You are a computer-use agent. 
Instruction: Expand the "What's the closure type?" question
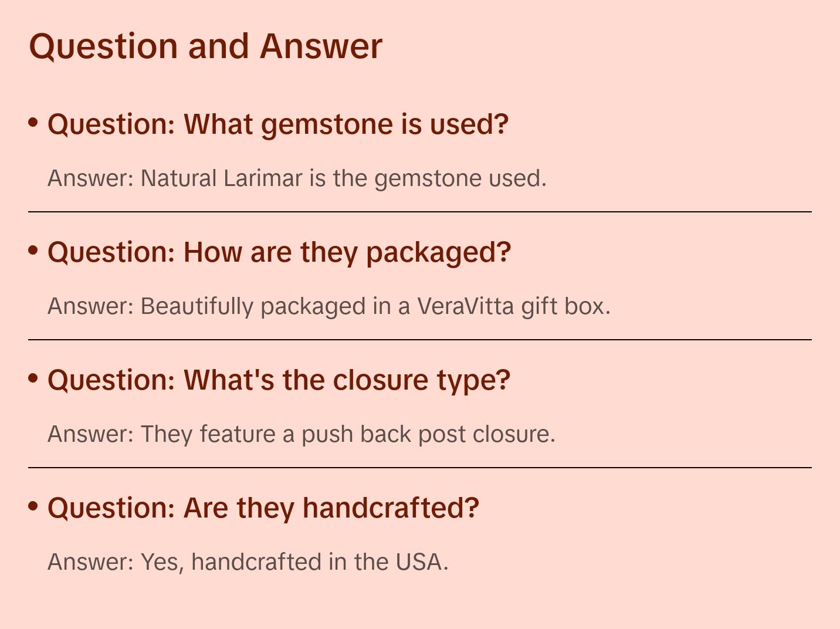click(279, 380)
